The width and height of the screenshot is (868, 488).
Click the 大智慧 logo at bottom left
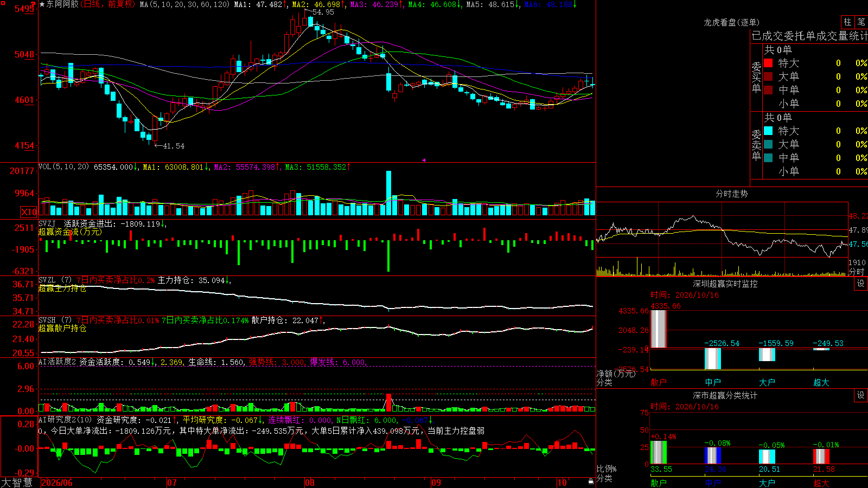(x=17, y=482)
